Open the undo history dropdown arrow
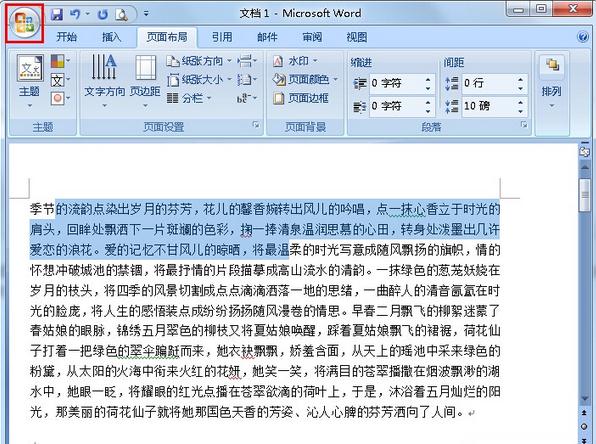 coord(88,14)
